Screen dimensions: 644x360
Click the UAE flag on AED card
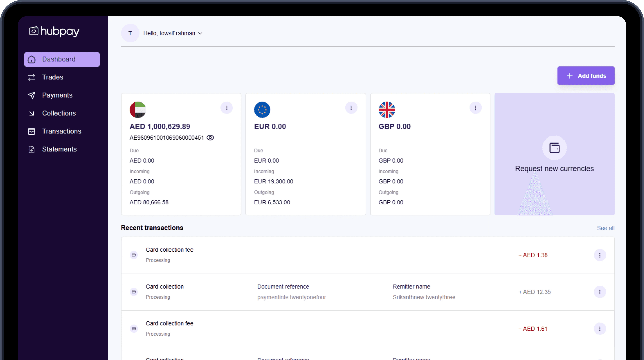(138, 110)
